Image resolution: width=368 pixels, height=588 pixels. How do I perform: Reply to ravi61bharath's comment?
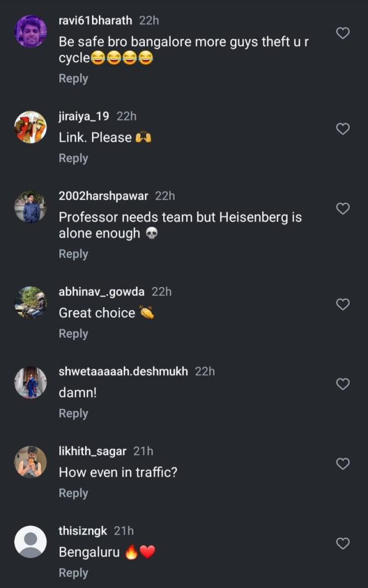[x=73, y=79]
